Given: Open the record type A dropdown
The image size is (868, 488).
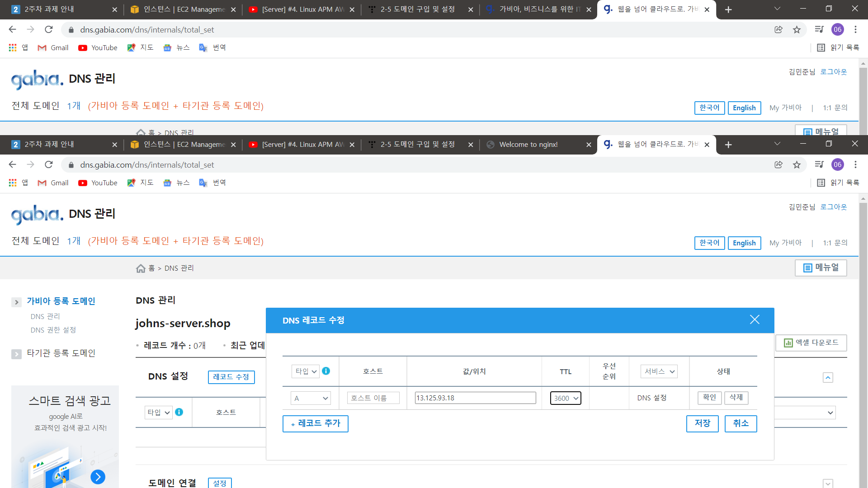Looking at the screenshot, I should pyautogui.click(x=311, y=398).
